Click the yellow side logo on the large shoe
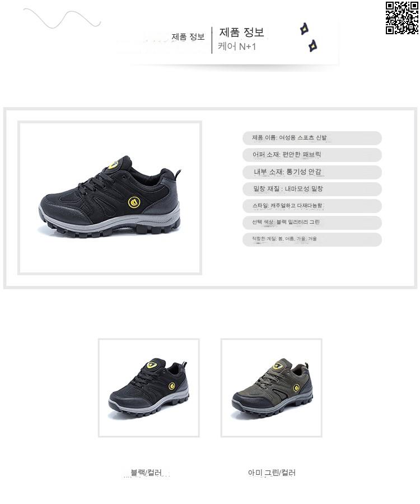Image resolution: width=420 pixels, height=504 pixels. tap(134, 202)
